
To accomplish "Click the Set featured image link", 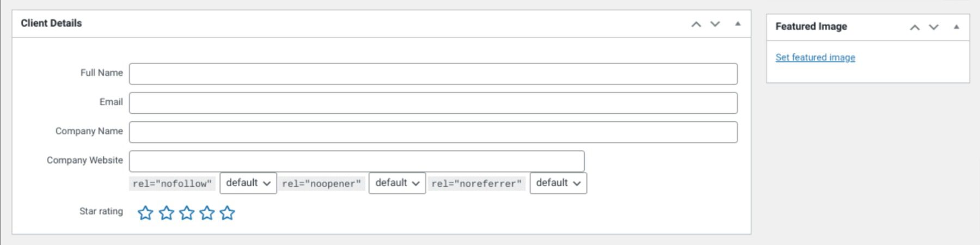I will coord(815,57).
